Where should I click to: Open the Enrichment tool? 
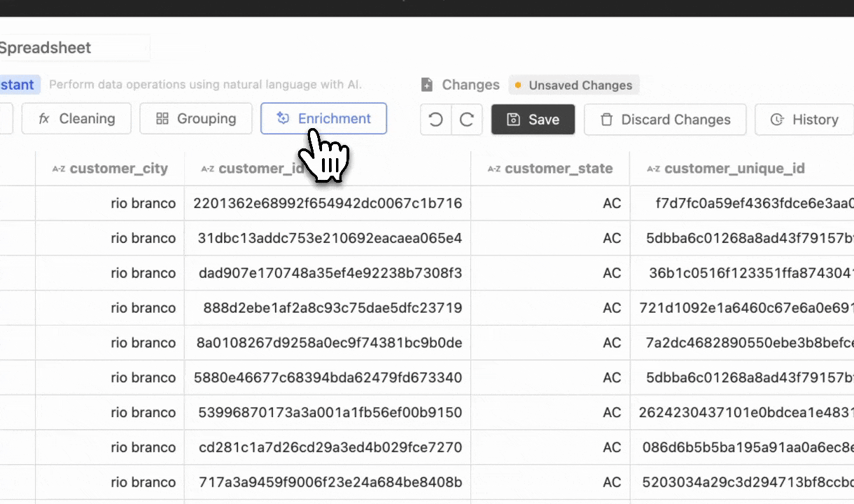[323, 119]
